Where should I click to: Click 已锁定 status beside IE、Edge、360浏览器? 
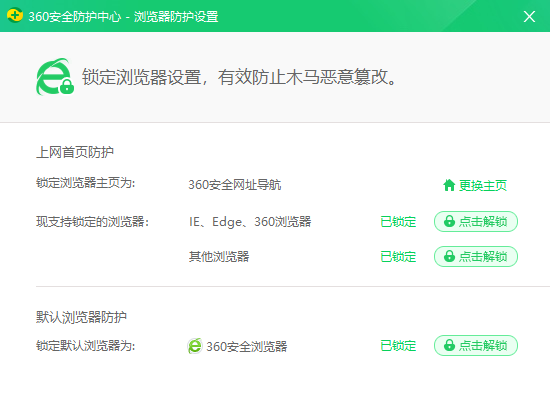[x=398, y=222]
